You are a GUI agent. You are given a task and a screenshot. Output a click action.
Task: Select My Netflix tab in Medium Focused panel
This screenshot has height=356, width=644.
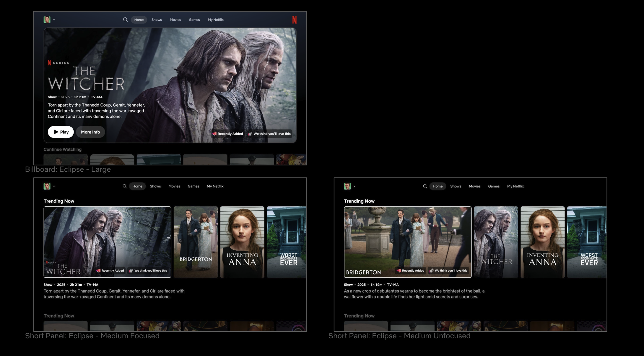(x=215, y=186)
